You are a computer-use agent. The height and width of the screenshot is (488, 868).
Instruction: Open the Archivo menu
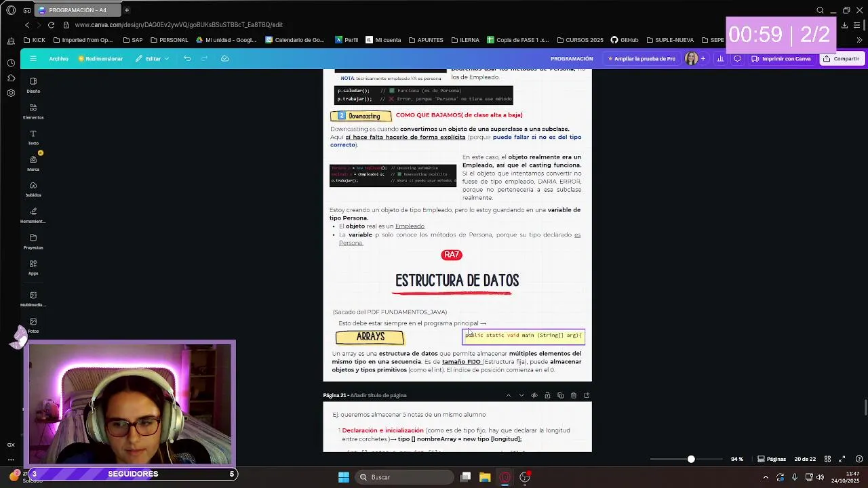(58, 59)
